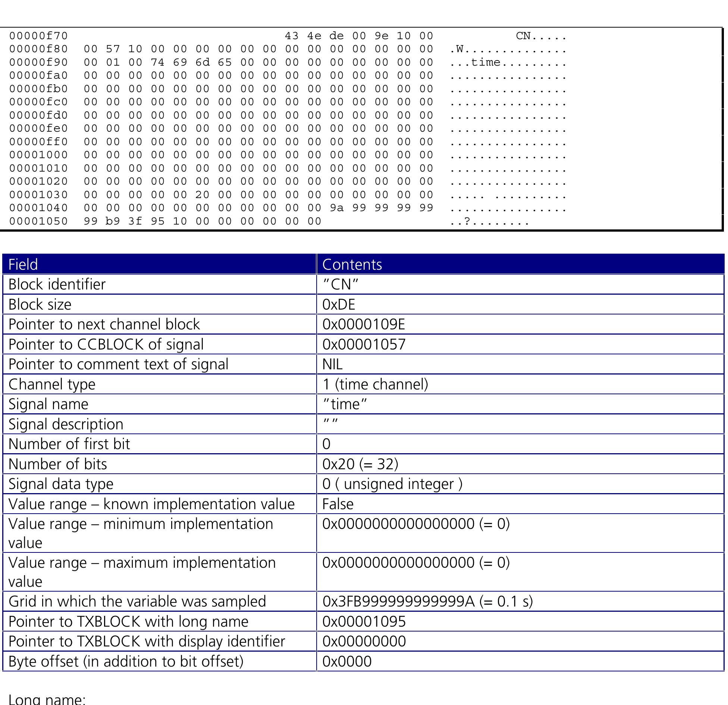728x705 pixels.
Task: Click the 'Contents' column header
Action: (x=520, y=264)
